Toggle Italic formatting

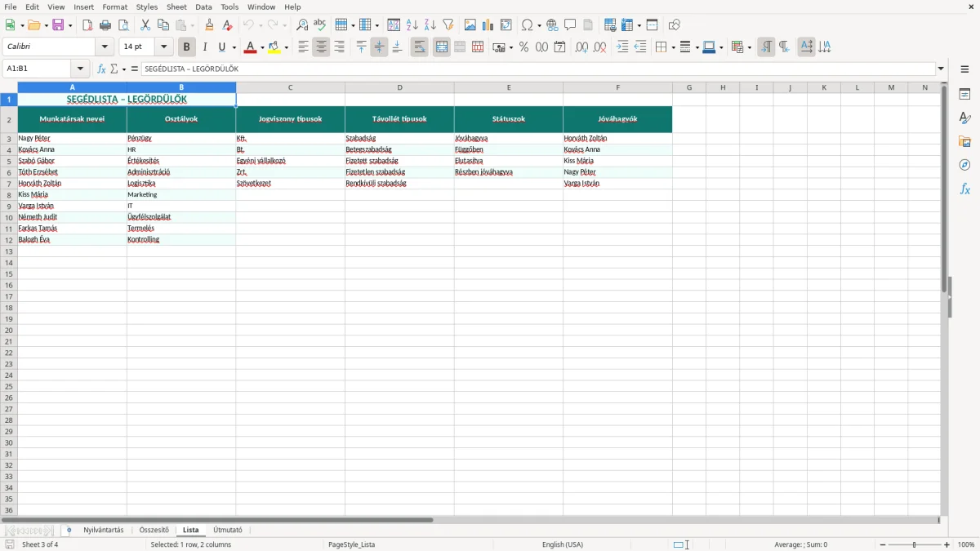coord(205,47)
